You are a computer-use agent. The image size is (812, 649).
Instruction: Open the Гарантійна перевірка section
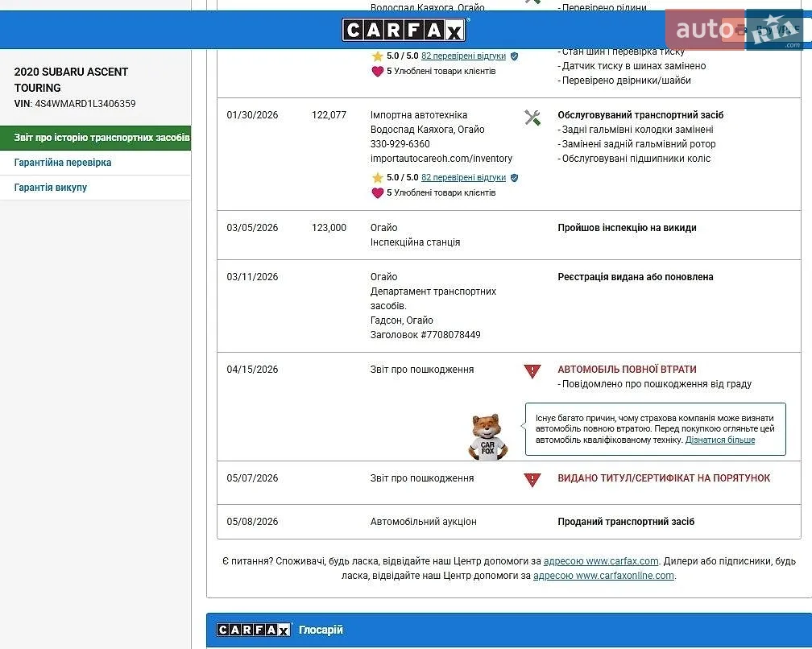tap(63, 163)
